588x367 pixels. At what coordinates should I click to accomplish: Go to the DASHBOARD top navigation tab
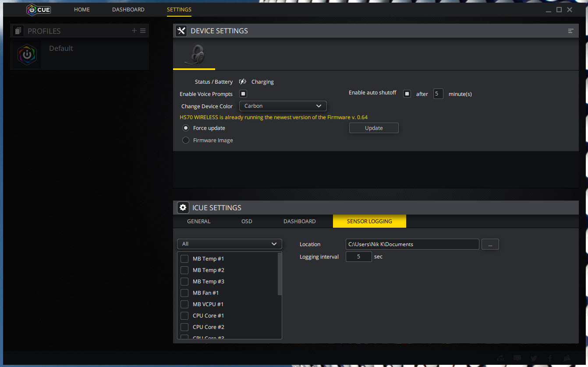click(x=128, y=9)
